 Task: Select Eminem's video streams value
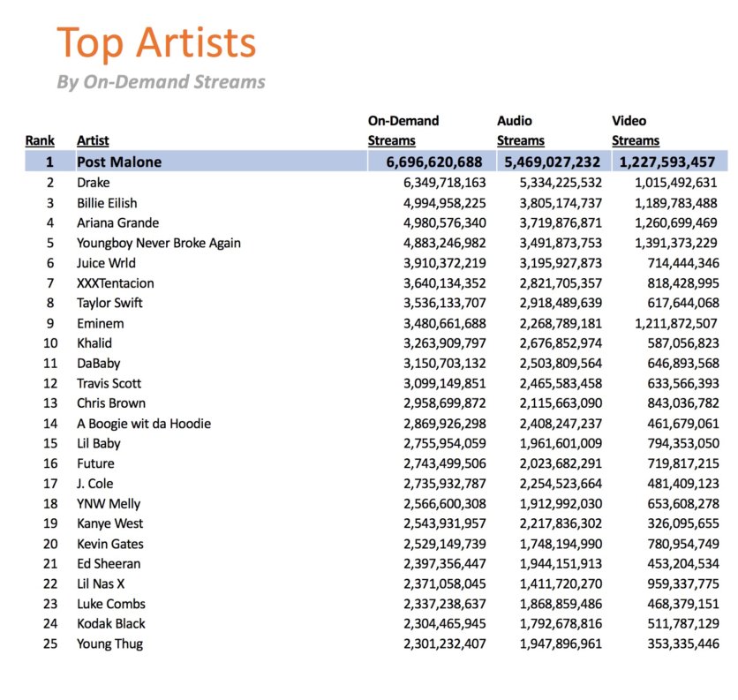676,323
